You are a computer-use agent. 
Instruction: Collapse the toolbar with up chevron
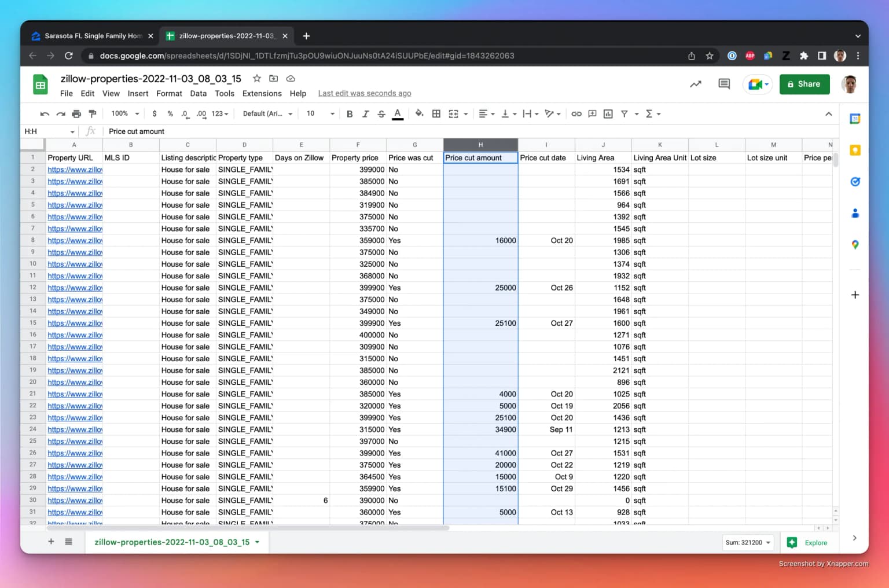coord(828,114)
